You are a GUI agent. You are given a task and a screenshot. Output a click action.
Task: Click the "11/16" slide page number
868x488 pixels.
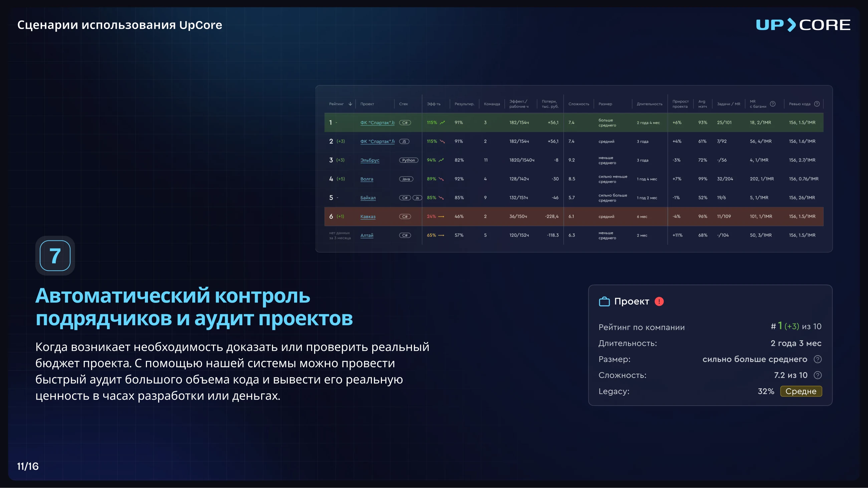click(x=28, y=466)
